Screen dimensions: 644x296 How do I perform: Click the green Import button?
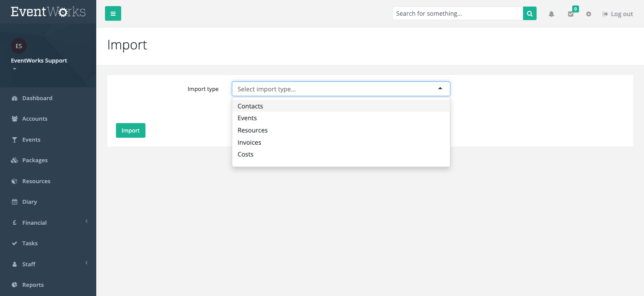click(x=130, y=130)
